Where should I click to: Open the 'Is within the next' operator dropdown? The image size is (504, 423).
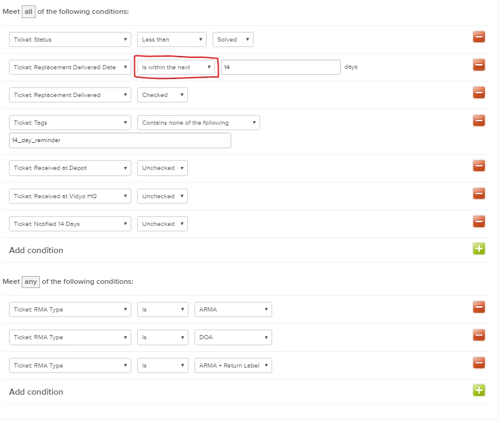pyautogui.click(x=176, y=67)
